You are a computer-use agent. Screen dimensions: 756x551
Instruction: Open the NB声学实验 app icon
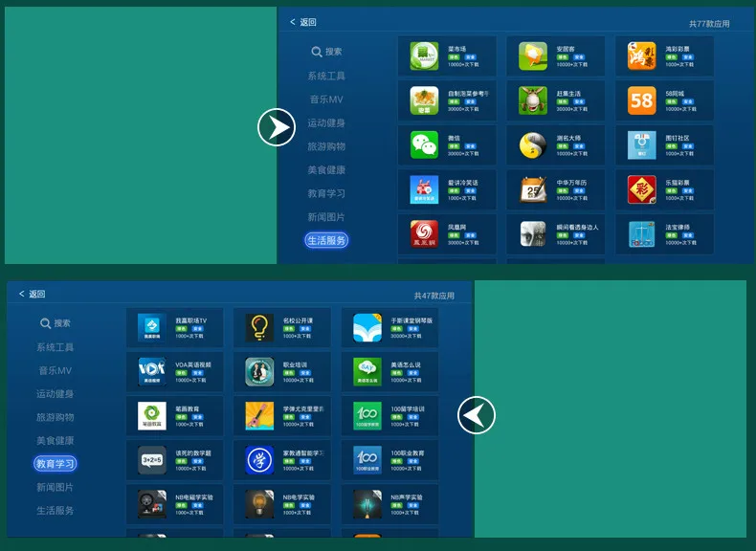coord(367,504)
